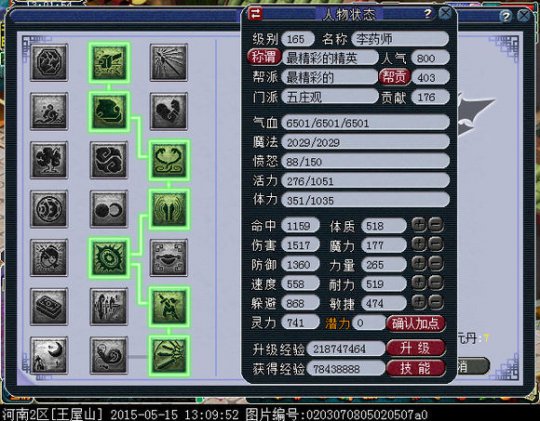Click the title field 最精彩的精英
Image resolution: width=540 pixels, height=421 pixels.
(330, 58)
